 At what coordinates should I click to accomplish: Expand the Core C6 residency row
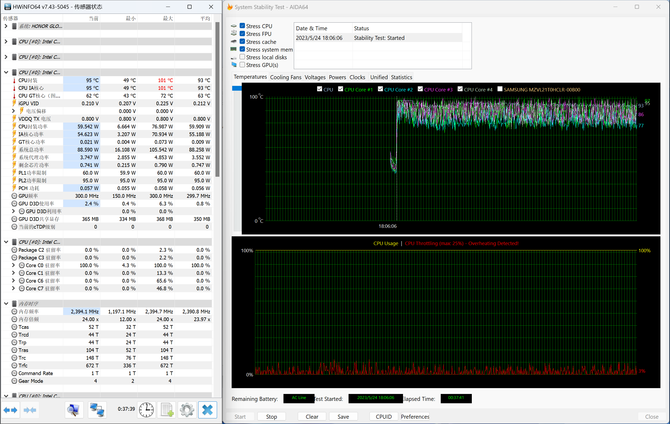tap(13, 280)
